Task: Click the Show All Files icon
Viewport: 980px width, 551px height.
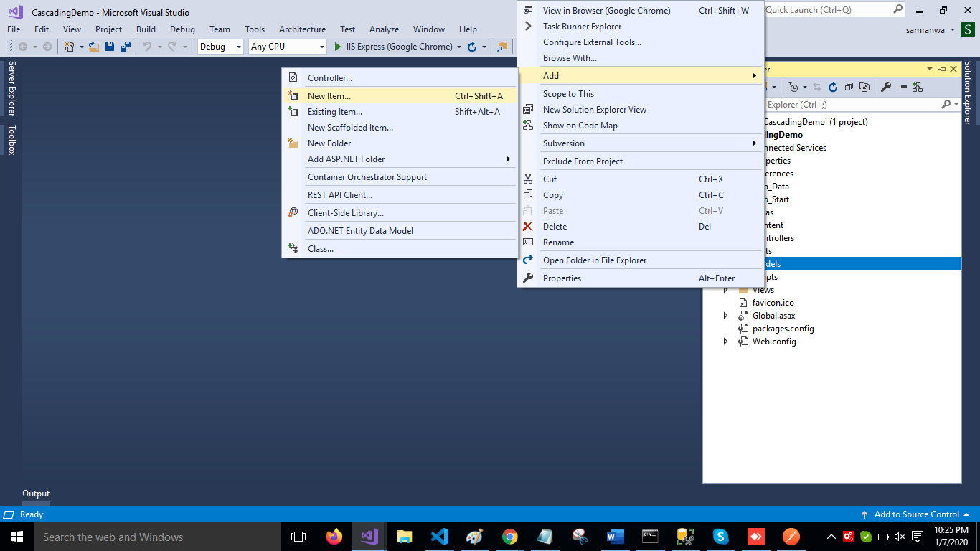Action: [864, 87]
